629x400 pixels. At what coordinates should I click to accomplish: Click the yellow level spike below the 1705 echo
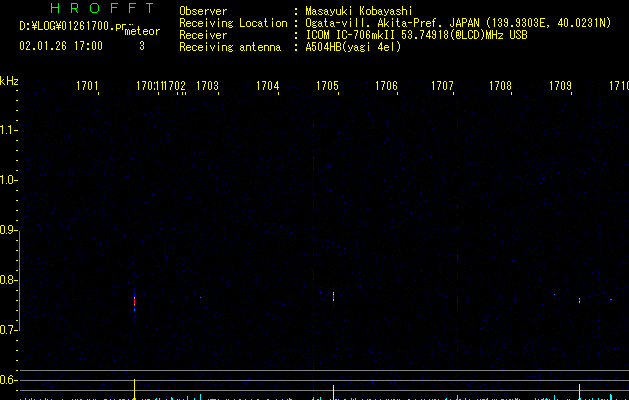(333, 392)
